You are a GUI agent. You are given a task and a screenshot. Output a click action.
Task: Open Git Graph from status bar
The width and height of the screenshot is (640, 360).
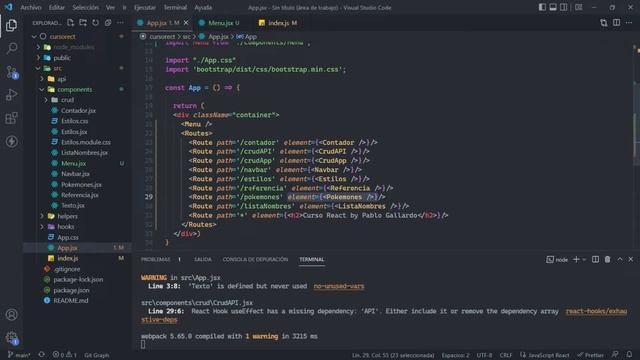(96, 355)
